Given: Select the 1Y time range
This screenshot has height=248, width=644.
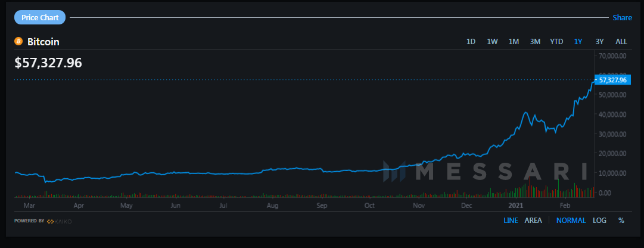Looking at the screenshot, I should pos(578,42).
